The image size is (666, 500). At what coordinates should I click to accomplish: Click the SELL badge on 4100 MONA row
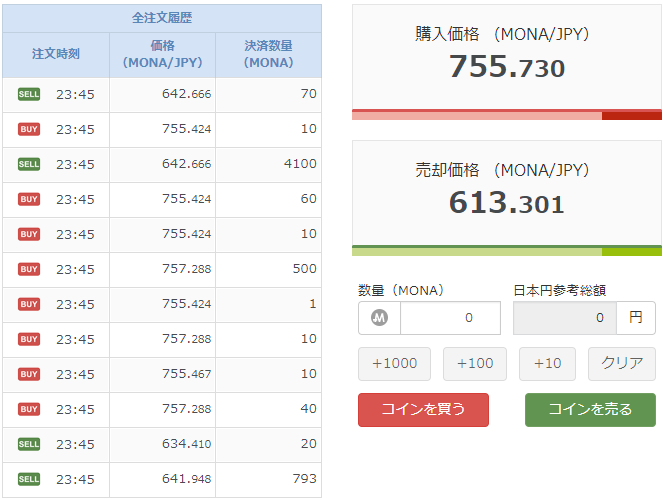[x=29, y=164]
